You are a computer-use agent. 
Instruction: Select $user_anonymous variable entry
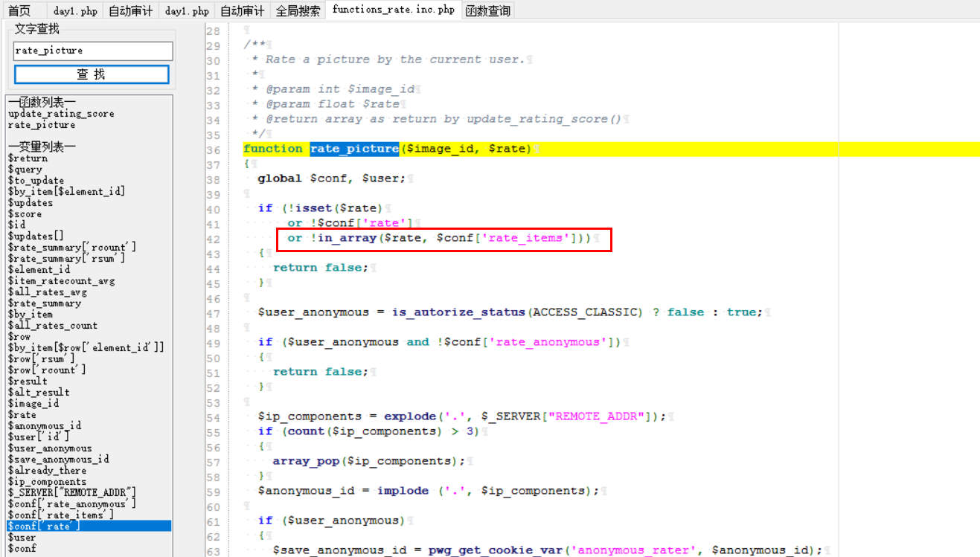(50, 448)
